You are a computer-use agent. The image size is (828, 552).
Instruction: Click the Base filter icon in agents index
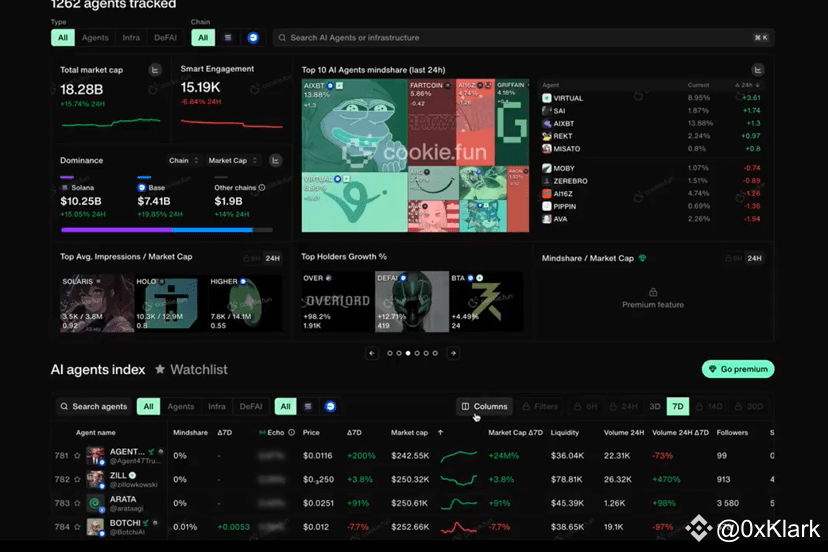(330, 406)
